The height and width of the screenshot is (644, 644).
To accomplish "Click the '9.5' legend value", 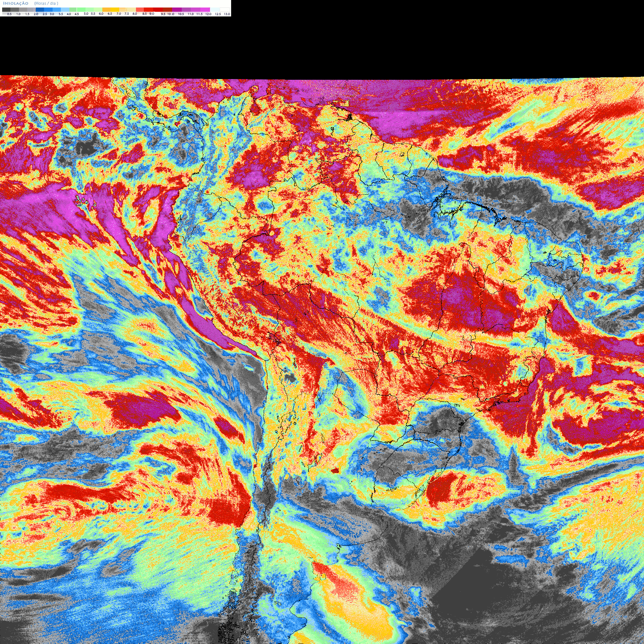I will coord(163,14).
